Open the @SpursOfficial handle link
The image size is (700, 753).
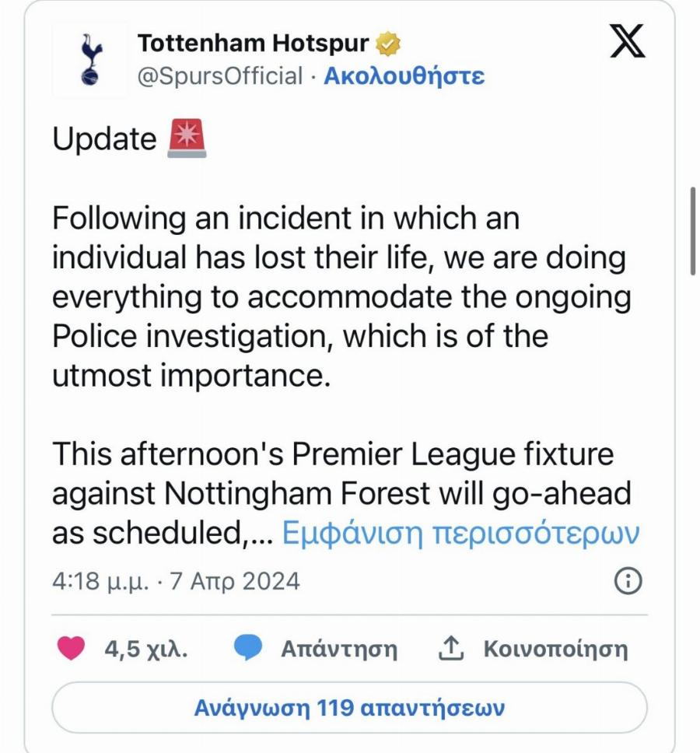pos(219,76)
